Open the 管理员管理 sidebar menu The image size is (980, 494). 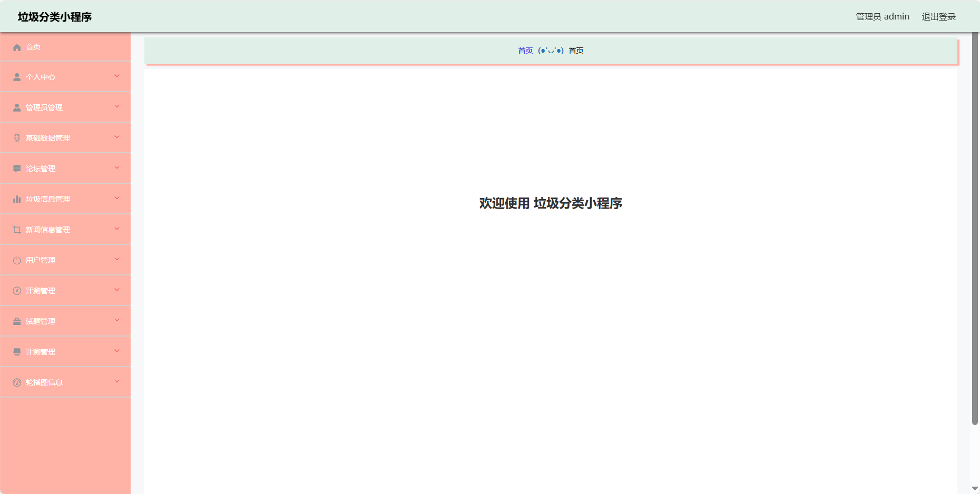(65, 107)
